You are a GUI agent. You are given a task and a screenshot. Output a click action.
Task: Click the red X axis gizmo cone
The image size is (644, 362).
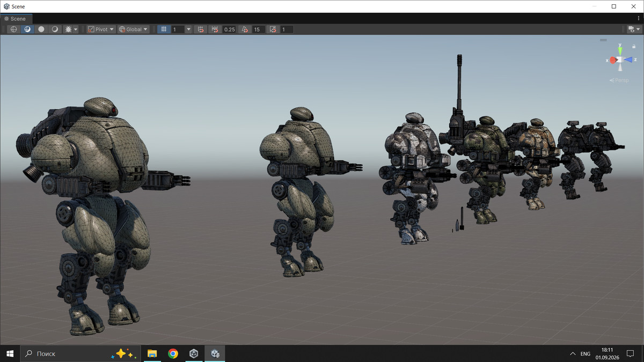coord(612,60)
